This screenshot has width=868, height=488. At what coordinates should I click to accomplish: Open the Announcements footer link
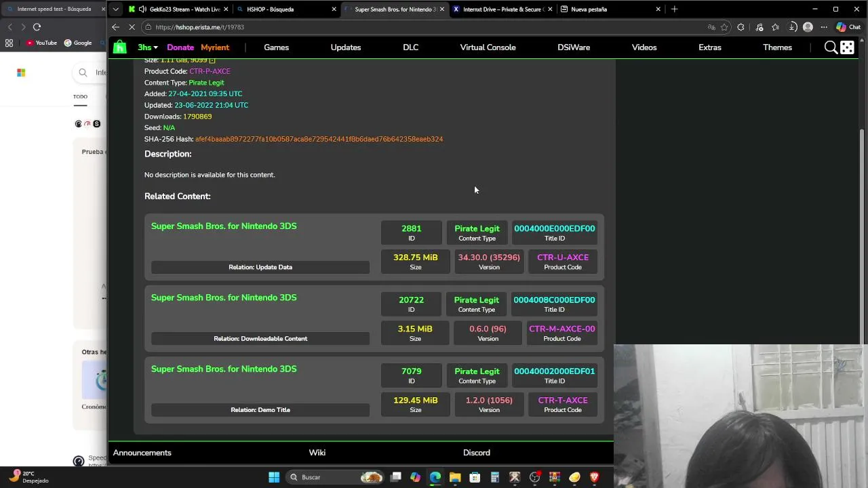142,453
